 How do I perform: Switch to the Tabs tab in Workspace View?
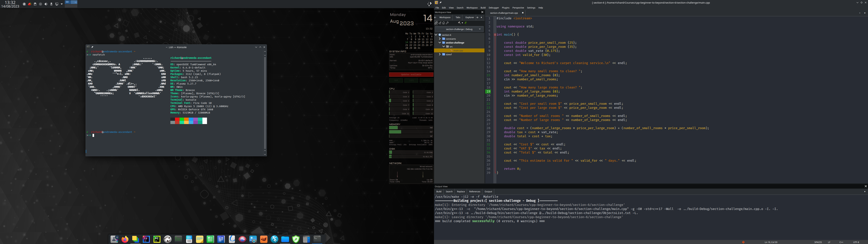click(x=458, y=17)
